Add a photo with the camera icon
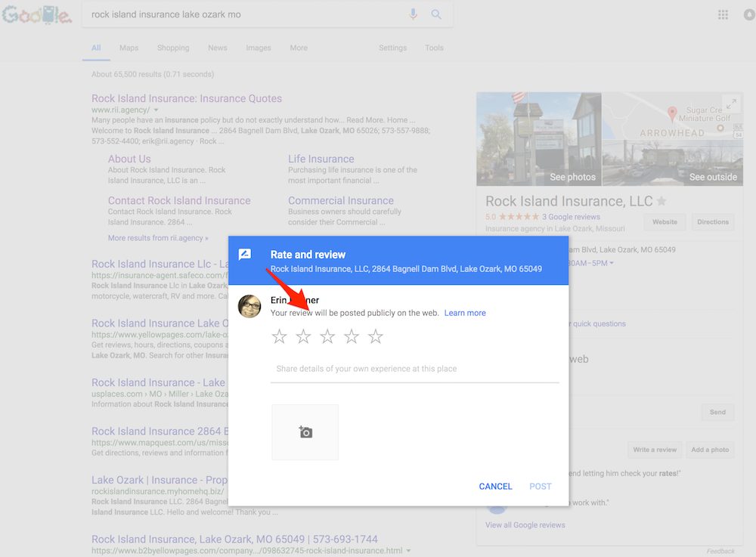The height and width of the screenshot is (557, 756). [305, 432]
